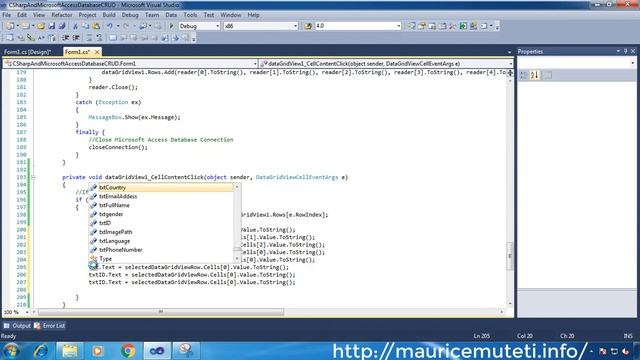Viewport: 640px width, 360px height.
Task: Click the Decrease Indent icon
Action: point(66,38)
